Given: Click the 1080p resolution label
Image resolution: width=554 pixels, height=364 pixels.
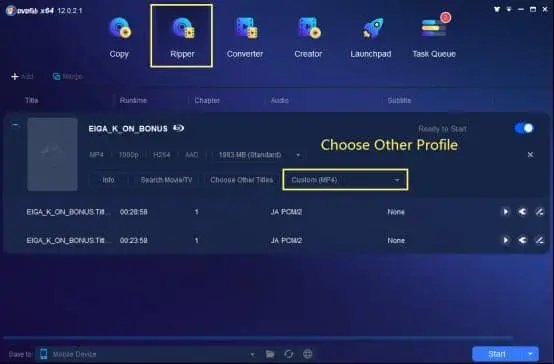Looking at the screenshot, I should (129, 155).
